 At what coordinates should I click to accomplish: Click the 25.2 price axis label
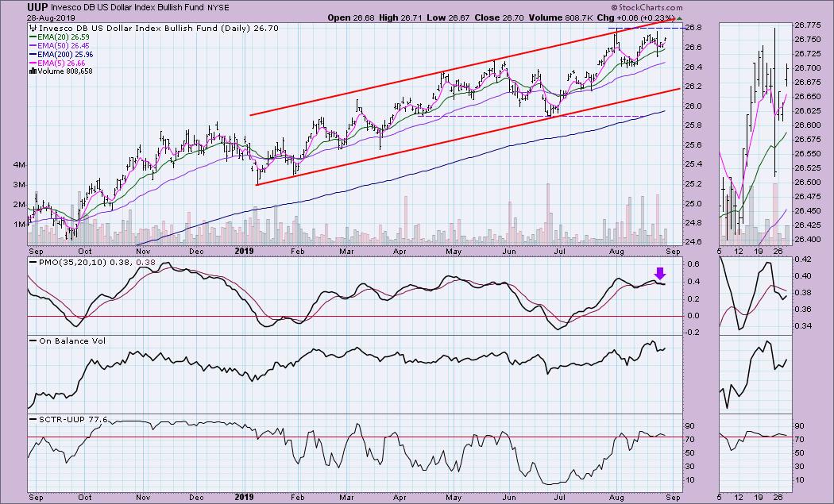click(x=694, y=184)
